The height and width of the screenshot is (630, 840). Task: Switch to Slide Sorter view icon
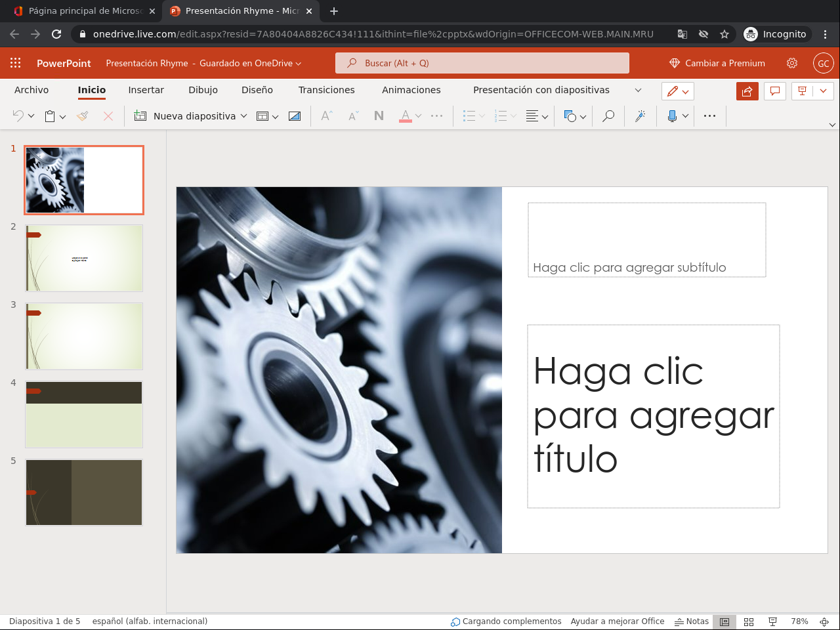[x=749, y=621]
